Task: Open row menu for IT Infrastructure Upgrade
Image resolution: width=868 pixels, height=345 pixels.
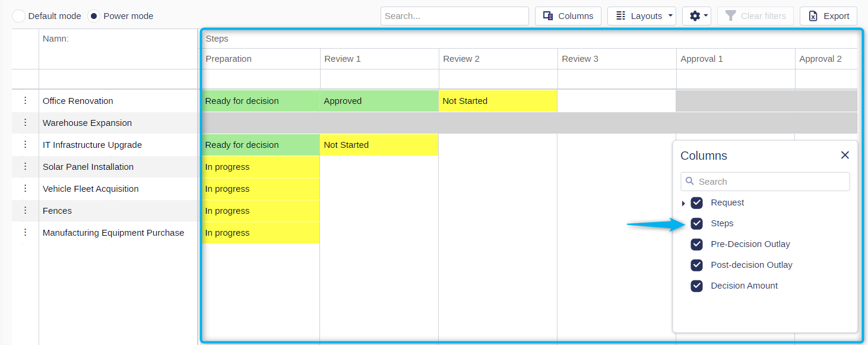Action: click(x=25, y=144)
